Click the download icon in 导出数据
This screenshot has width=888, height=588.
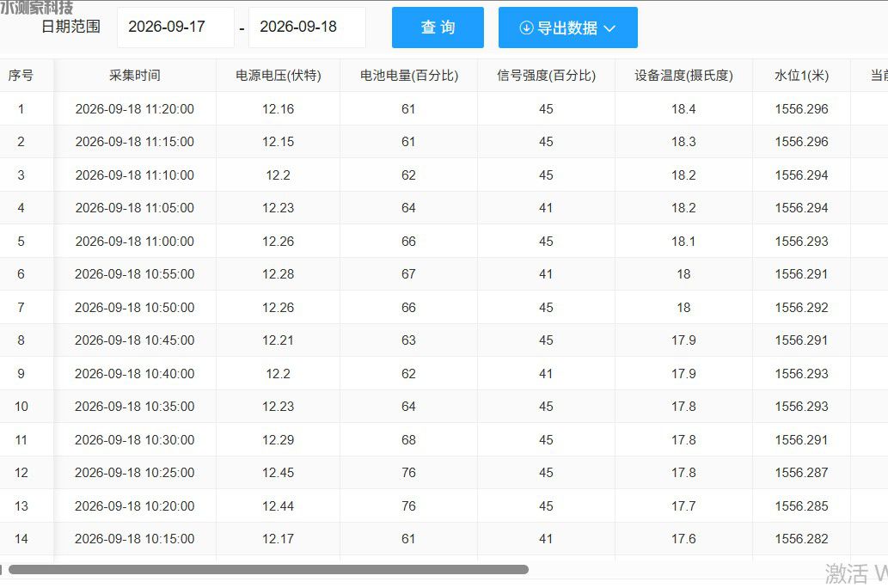[x=526, y=28]
